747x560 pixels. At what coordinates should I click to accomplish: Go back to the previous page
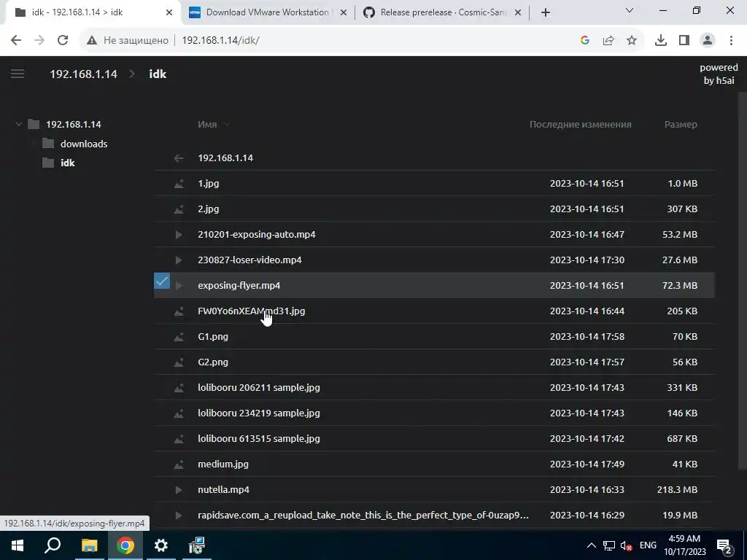pyautogui.click(x=16, y=40)
